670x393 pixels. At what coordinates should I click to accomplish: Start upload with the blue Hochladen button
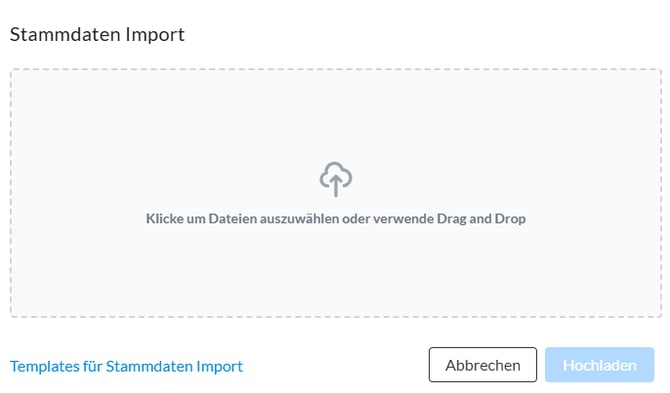point(599,365)
